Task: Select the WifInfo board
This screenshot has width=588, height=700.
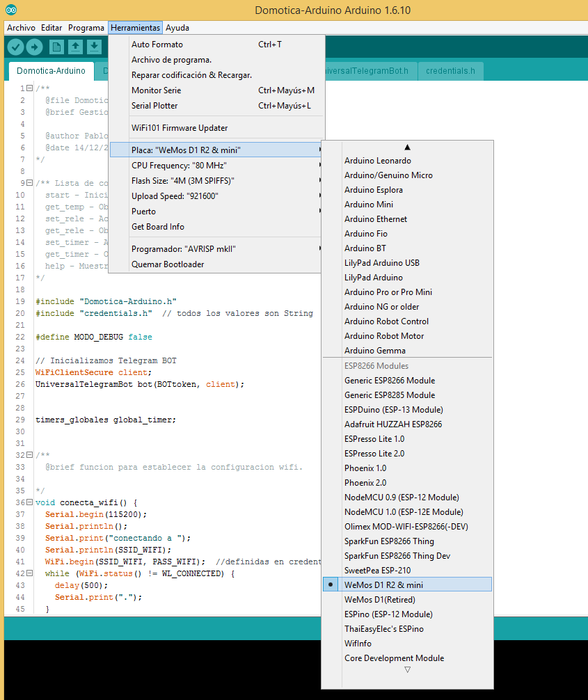Action: [x=407, y=644]
